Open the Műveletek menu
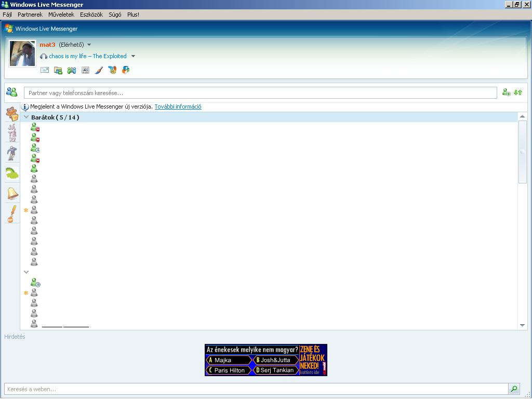Screen dimensions: 532x399 [x=61, y=15]
